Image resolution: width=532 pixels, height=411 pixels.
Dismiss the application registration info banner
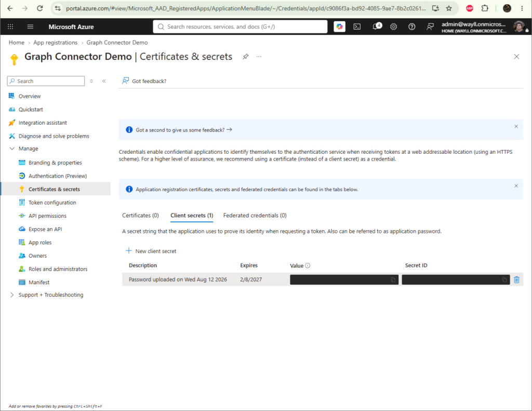click(x=516, y=185)
